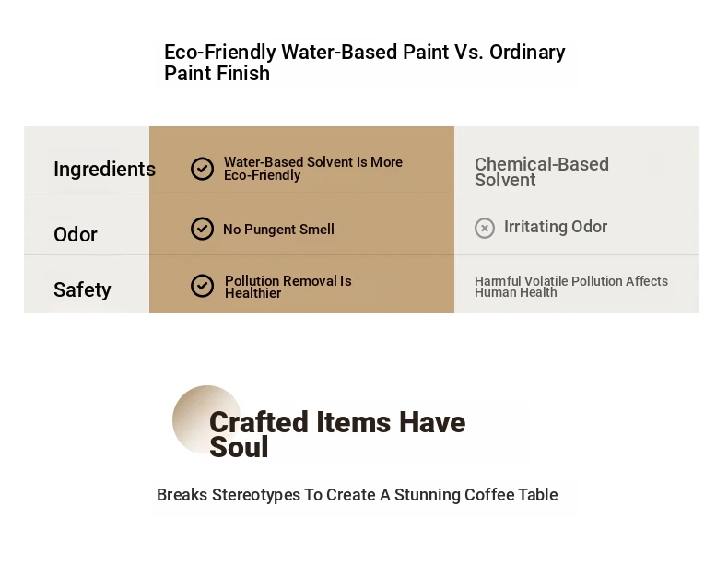728x577 pixels.
Task: Click the checkmark icon beside No Pungent Smell
Action: [x=202, y=229]
